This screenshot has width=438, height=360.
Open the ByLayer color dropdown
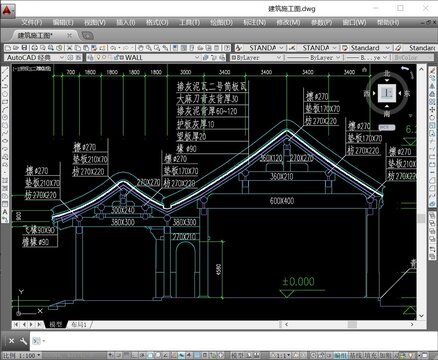[279, 57]
